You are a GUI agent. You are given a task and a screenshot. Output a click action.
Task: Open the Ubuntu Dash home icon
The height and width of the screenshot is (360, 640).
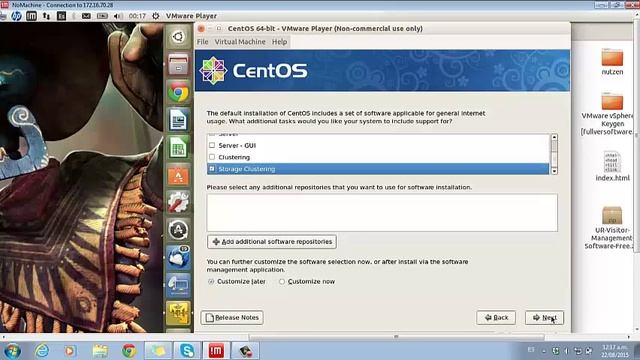click(x=178, y=37)
